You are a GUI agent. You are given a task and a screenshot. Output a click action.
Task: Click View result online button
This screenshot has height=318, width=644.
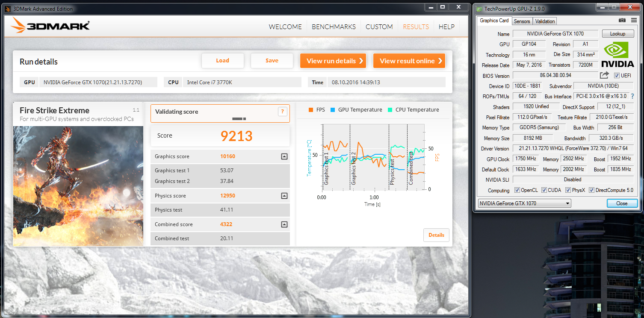[x=409, y=61]
